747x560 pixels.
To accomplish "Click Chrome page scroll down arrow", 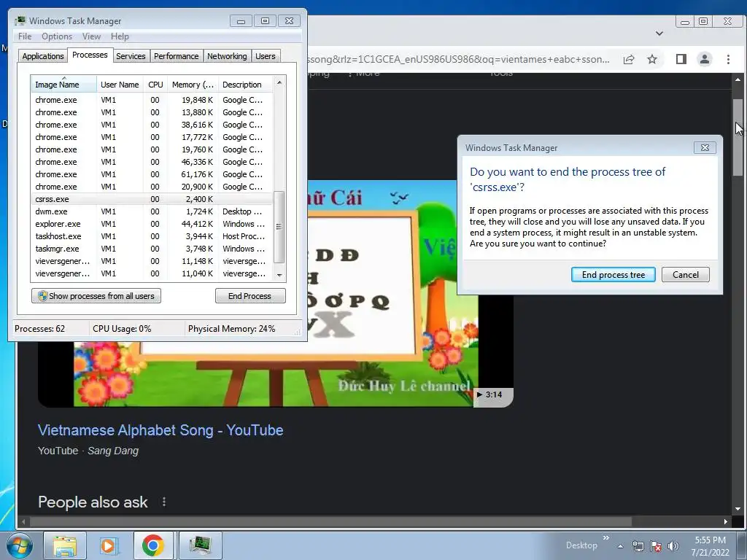I will [x=738, y=508].
